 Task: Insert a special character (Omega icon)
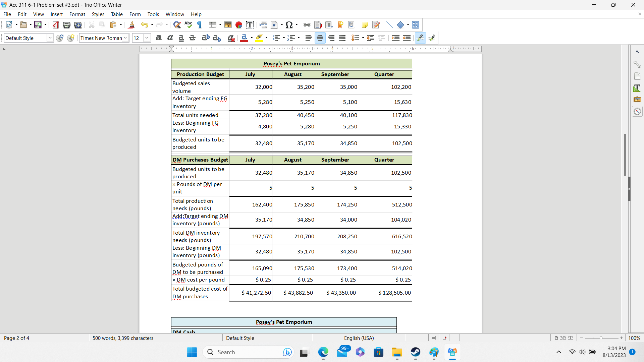tap(289, 25)
